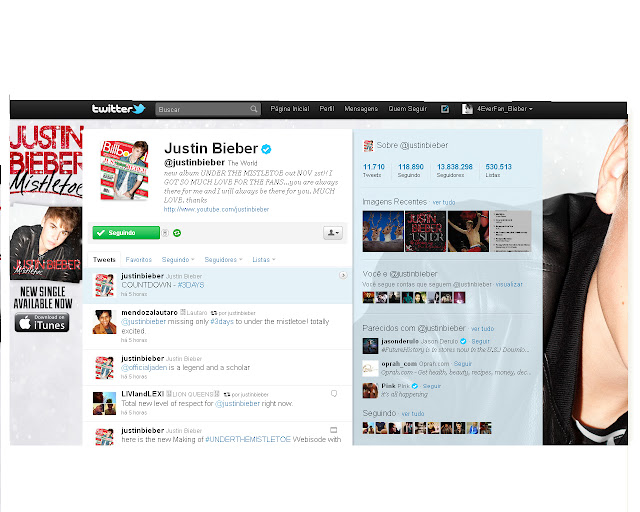Switch to the Favoritos tab
Image resolution: width=640 pixels, height=512 pixels.
click(138, 260)
